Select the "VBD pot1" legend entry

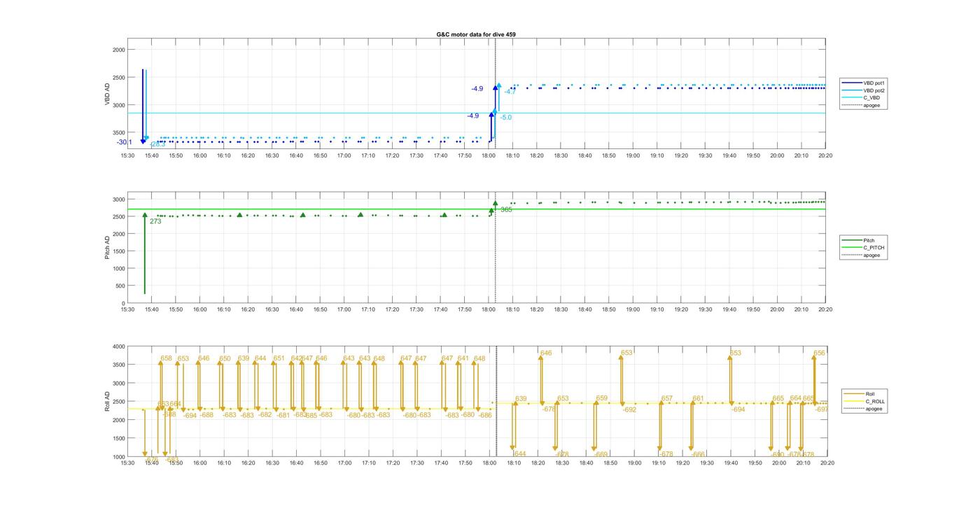pos(864,83)
